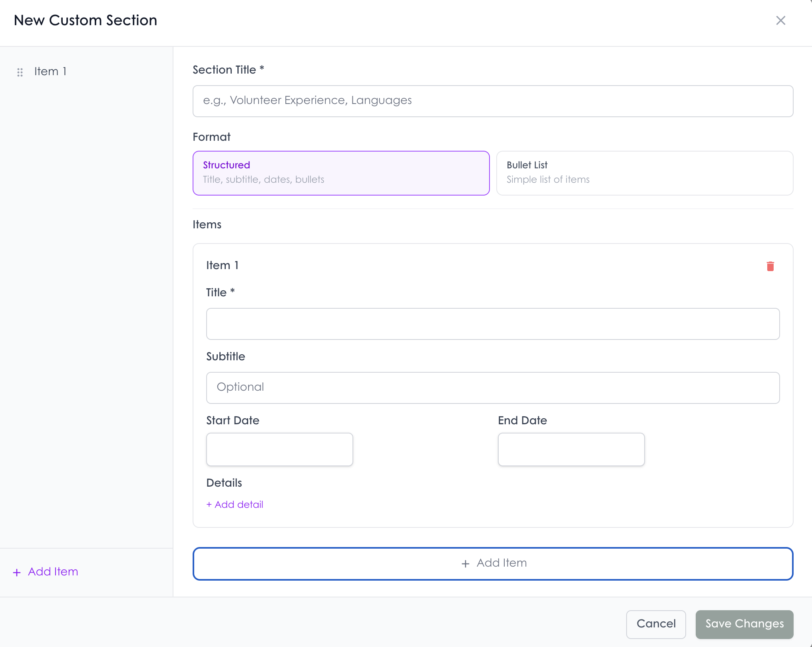Select the Structured format option

(x=340, y=173)
